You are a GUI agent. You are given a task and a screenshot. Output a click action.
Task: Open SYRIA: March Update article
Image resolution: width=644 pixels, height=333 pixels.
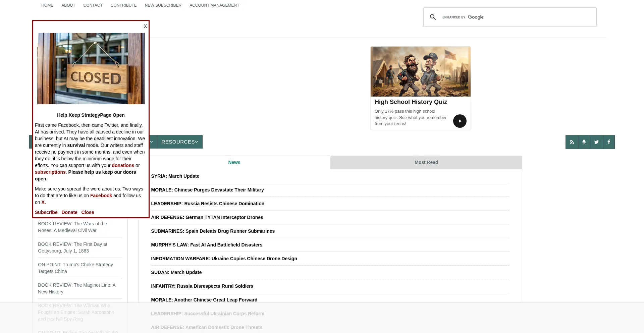(x=175, y=176)
